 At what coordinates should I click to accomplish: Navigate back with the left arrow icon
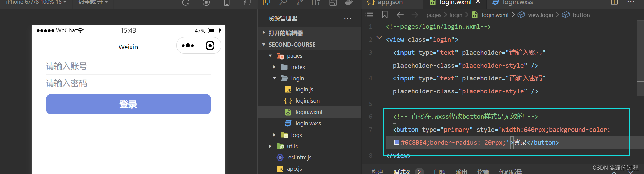pos(400,15)
